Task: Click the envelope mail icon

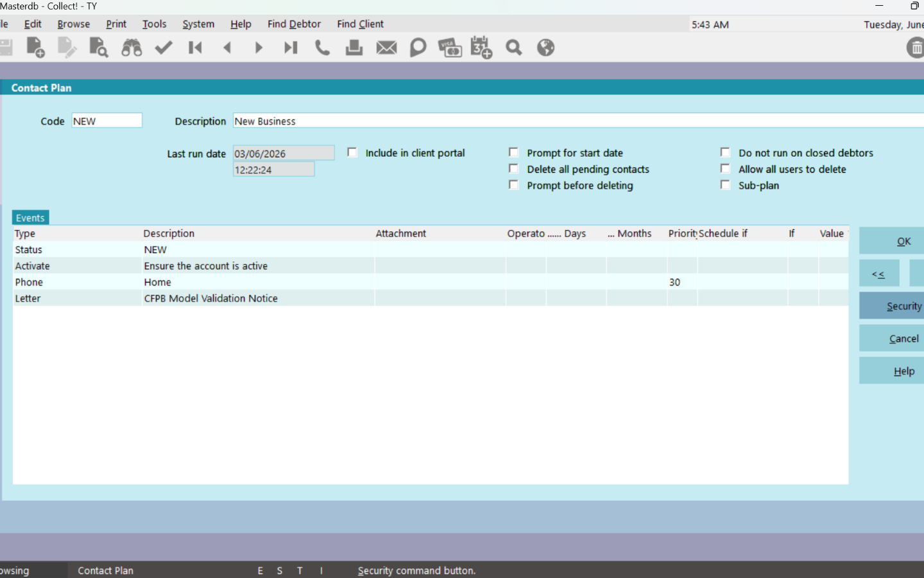Action: click(386, 48)
